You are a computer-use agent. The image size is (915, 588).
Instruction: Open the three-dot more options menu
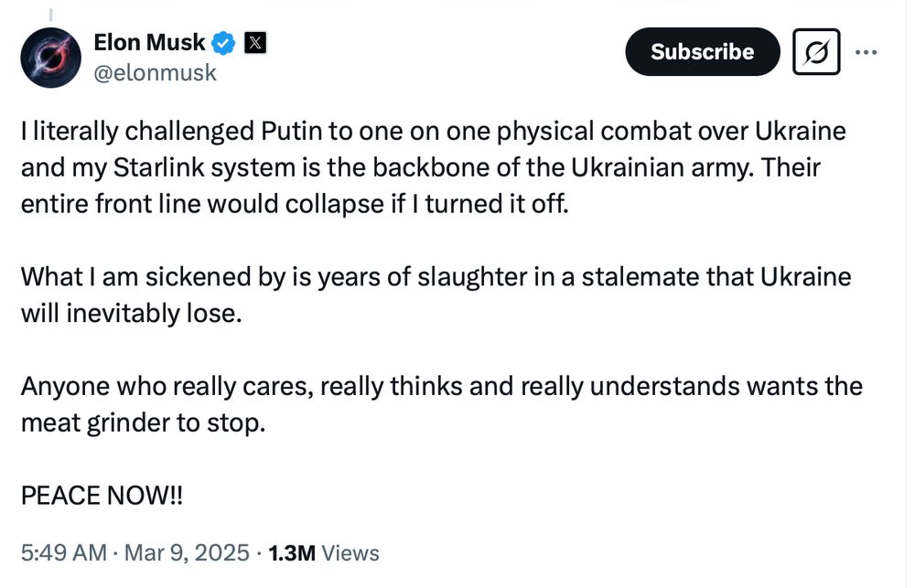[866, 52]
